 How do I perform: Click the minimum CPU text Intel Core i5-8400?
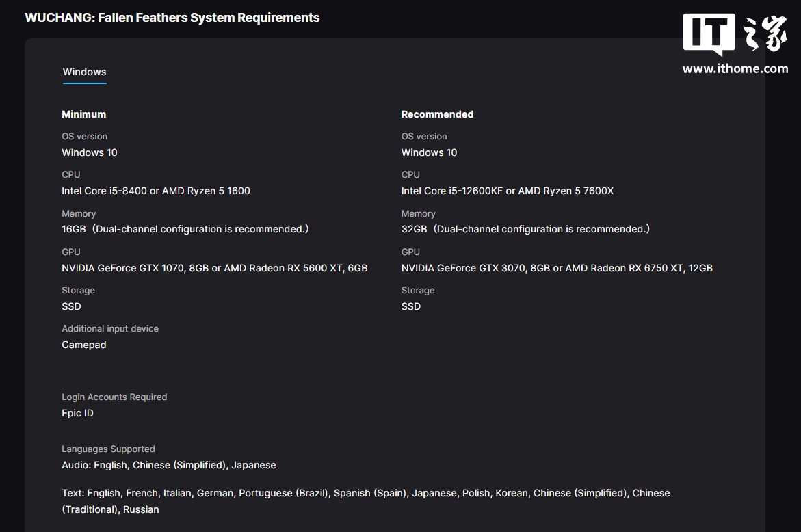(x=105, y=191)
